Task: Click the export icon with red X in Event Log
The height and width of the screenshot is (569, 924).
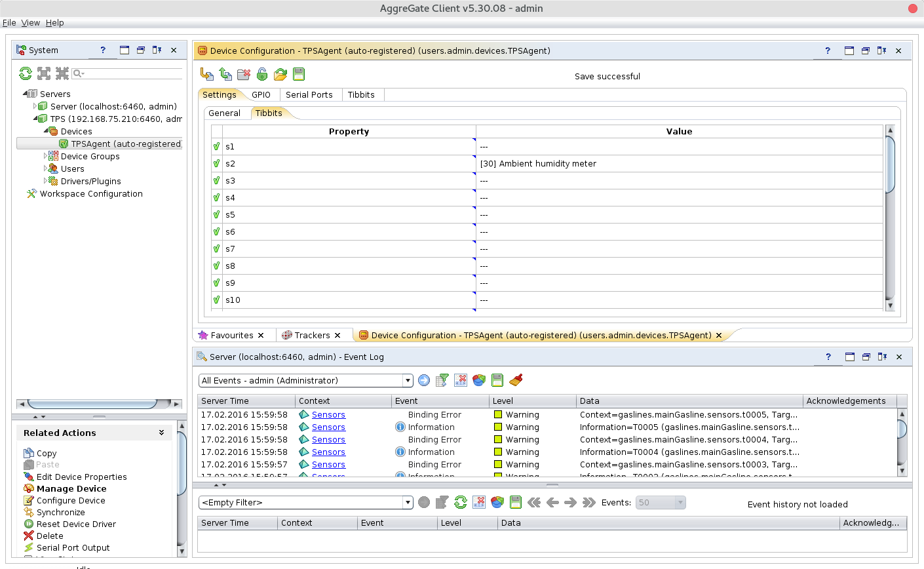Action: [461, 380]
